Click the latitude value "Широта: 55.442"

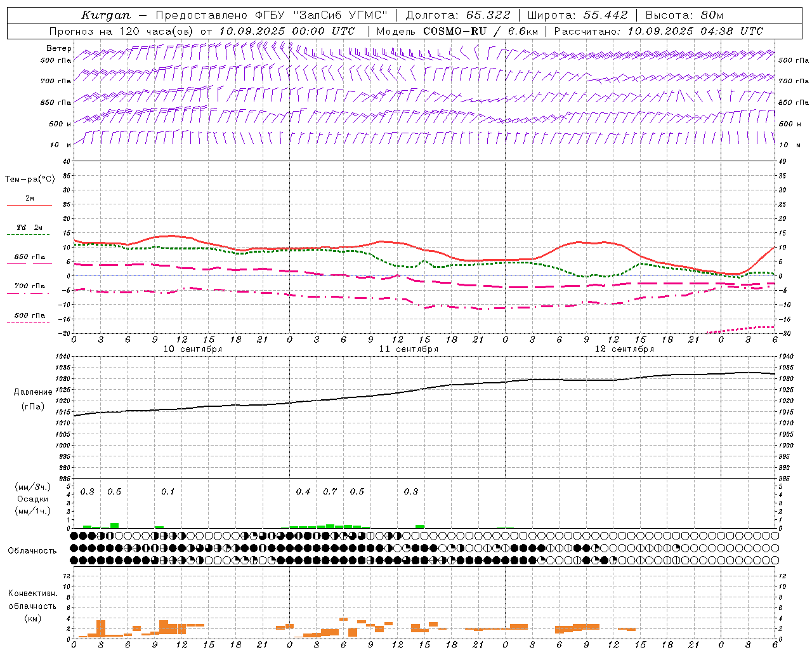pyautogui.click(x=577, y=15)
